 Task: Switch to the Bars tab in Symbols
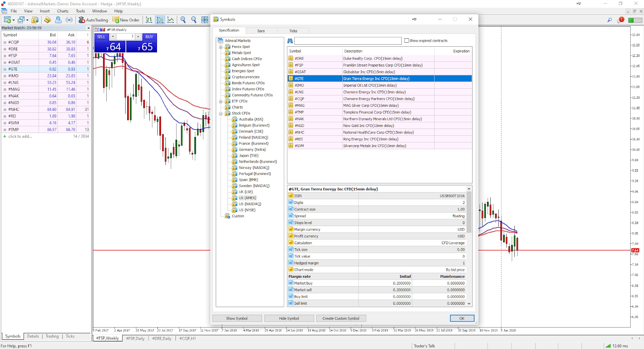coord(261,31)
